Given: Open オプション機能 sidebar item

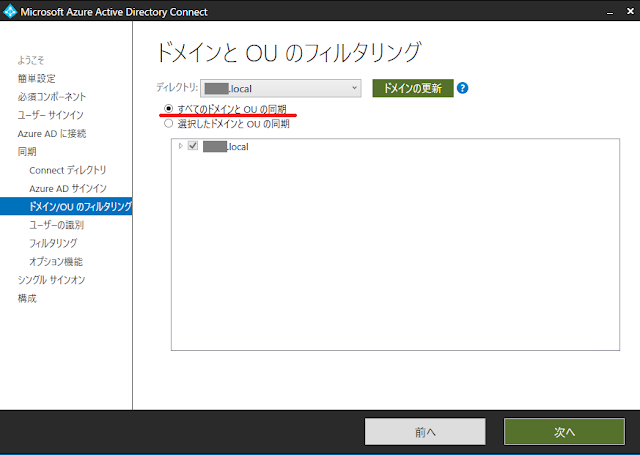Looking at the screenshot, I should pyautogui.click(x=56, y=262).
